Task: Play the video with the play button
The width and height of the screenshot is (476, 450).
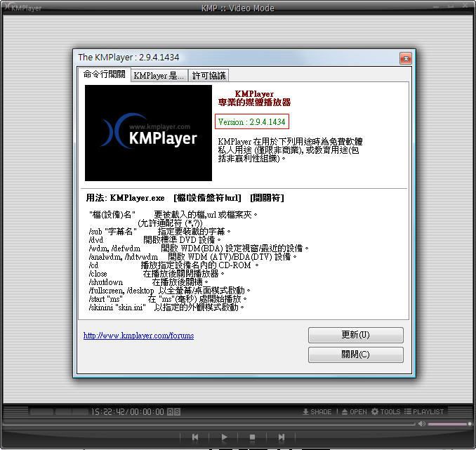Action: 224,437
